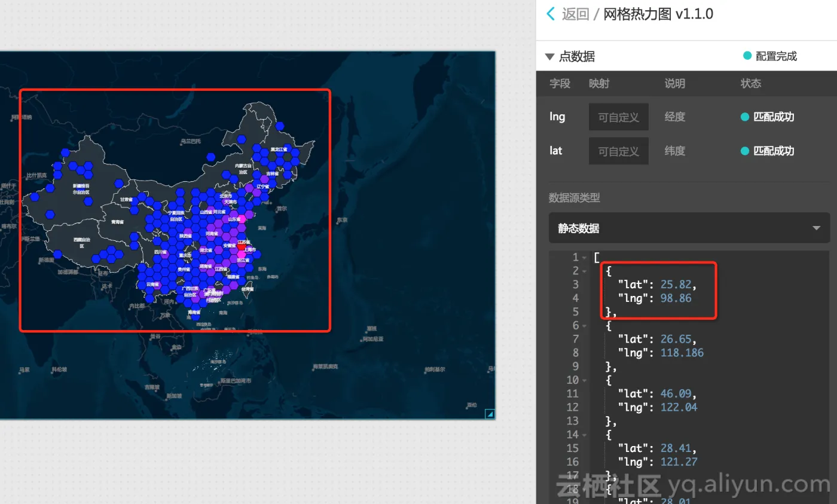837x504 pixels.
Task: Click the 说明 column header
Action: point(675,84)
